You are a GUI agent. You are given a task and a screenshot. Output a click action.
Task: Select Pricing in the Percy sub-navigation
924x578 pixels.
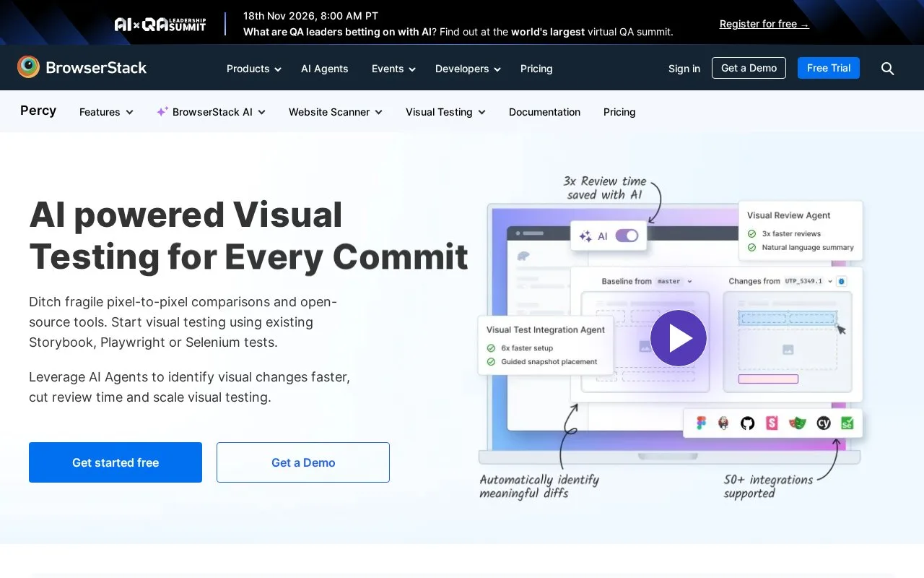pyautogui.click(x=619, y=112)
